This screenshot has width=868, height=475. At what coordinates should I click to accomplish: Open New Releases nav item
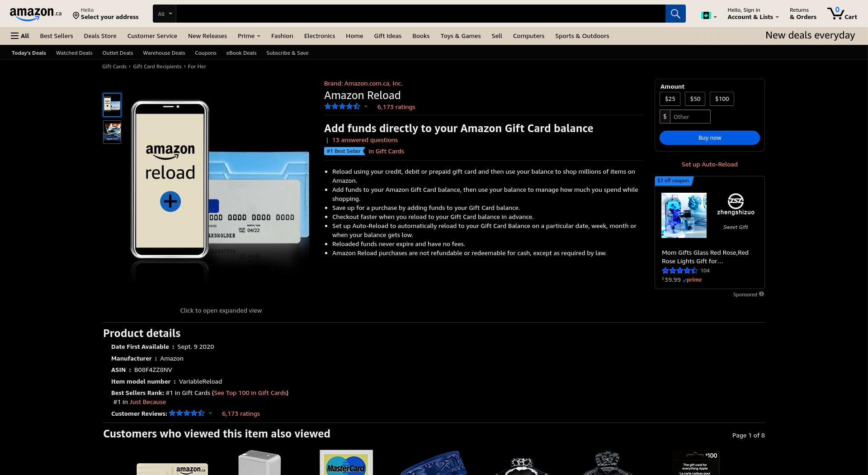pyautogui.click(x=208, y=36)
